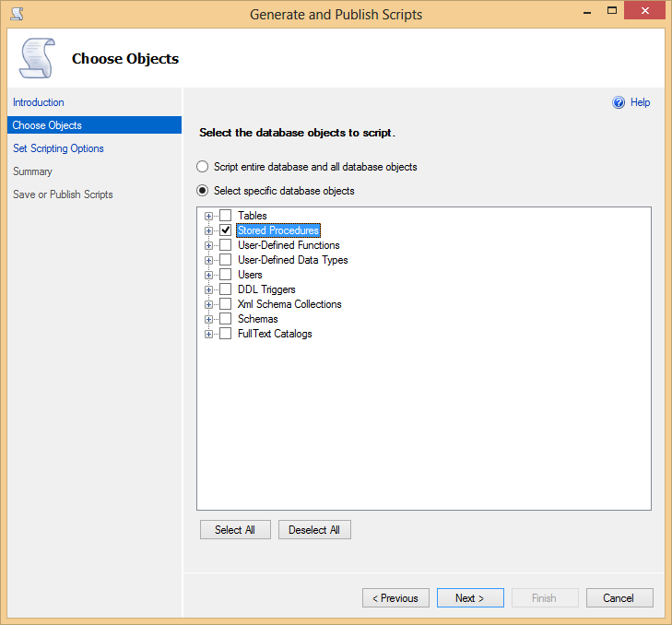Select the Tables label in tree
This screenshot has width=672, height=625.
(253, 216)
